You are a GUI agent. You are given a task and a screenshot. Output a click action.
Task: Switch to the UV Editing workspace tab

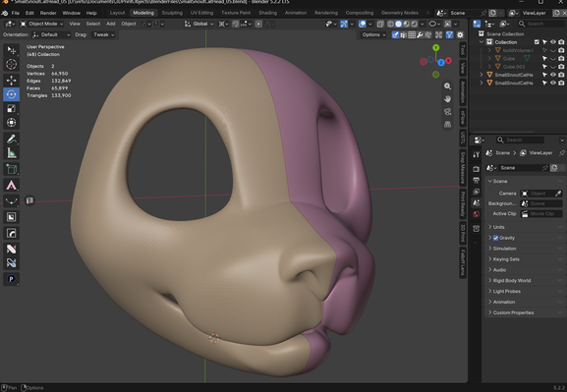[x=201, y=13]
